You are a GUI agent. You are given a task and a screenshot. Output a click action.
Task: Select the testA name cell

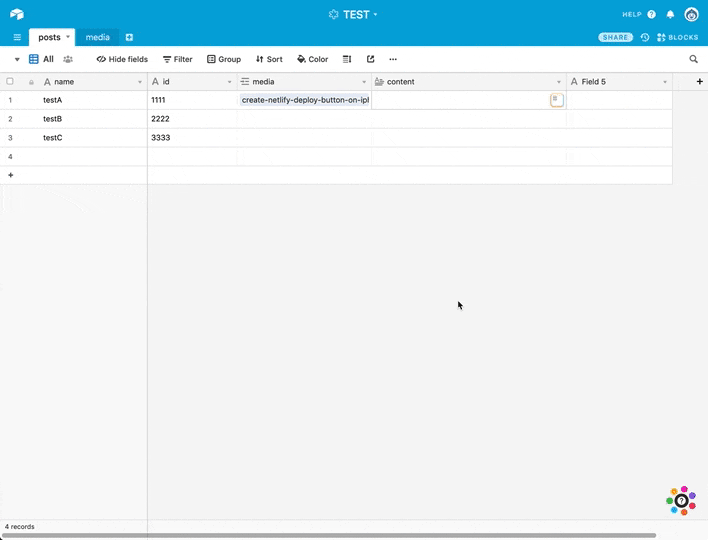point(93,100)
